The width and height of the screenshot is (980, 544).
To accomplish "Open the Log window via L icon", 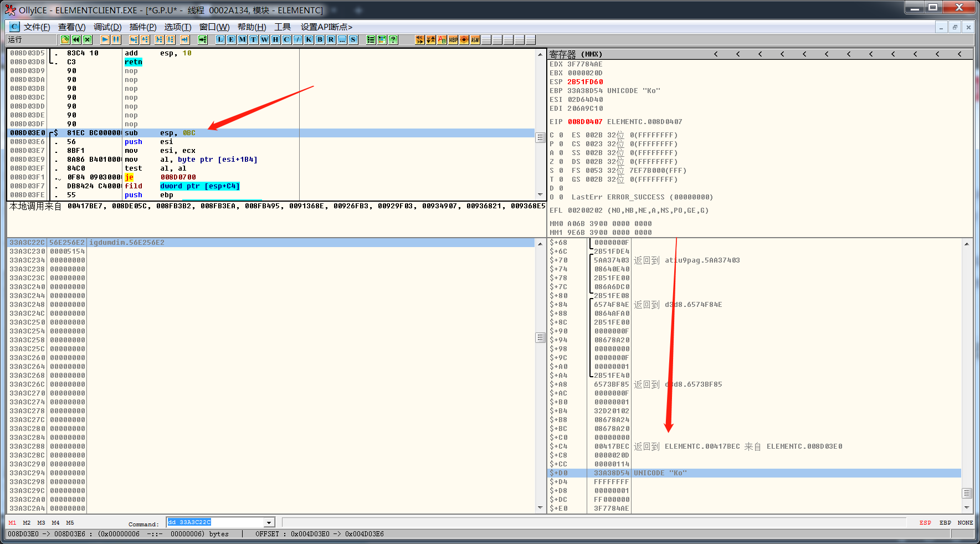I will pos(220,39).
